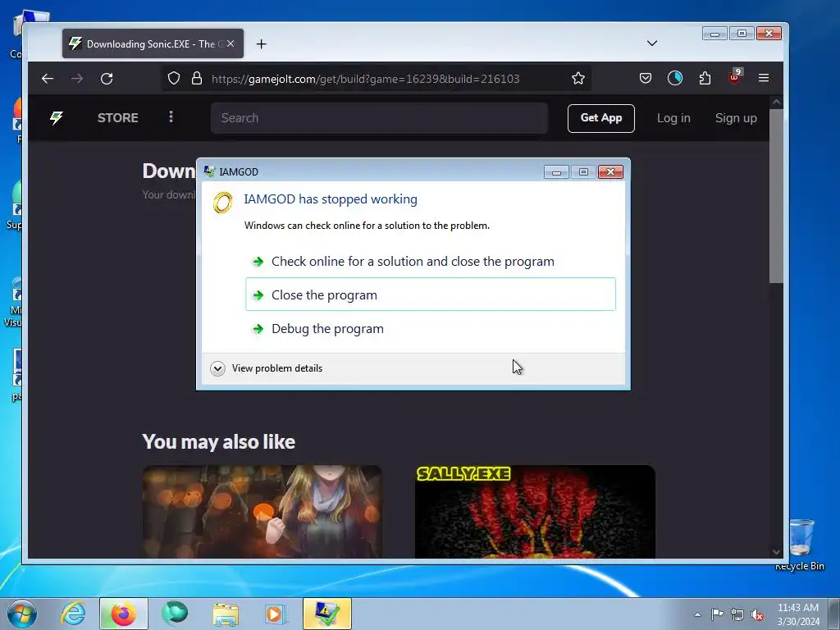Maximize the Firefox window
This screenshot has width=840, height=630.
tap(742, 33)
